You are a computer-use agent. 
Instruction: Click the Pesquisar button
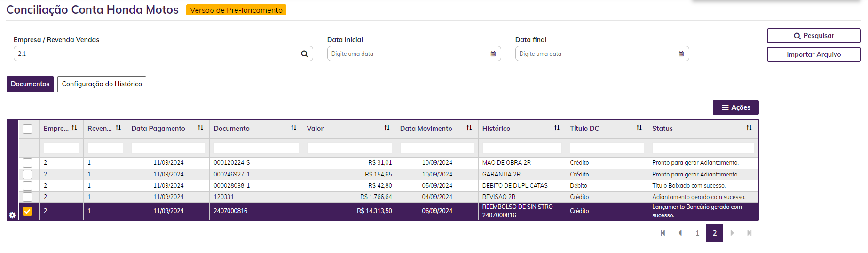pos(813,36)
